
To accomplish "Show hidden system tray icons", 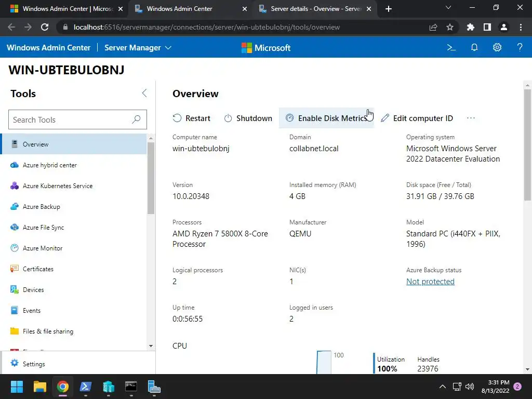I will tap(443, 387).
